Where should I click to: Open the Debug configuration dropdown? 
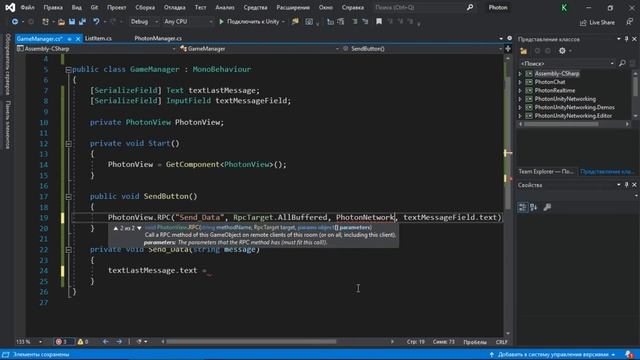144,22
